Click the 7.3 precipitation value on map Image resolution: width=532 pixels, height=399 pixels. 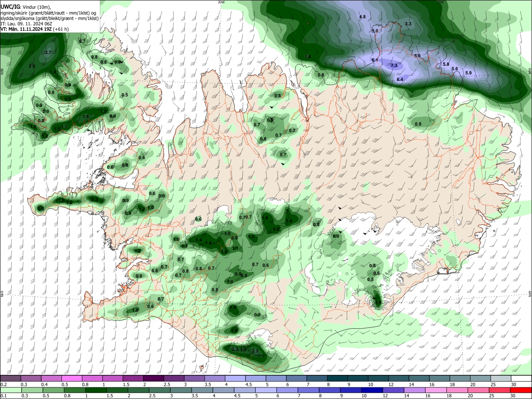[x=394, y=65]
